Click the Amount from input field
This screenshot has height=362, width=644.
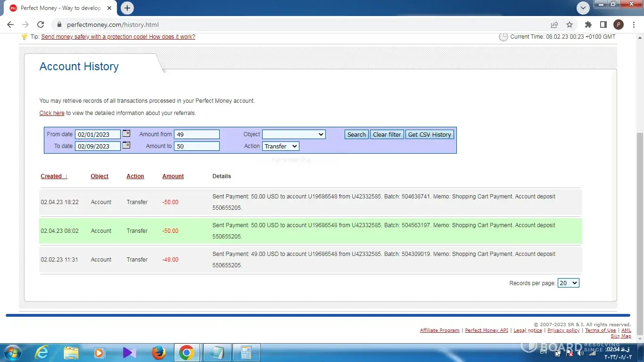(x=197, y=134)
